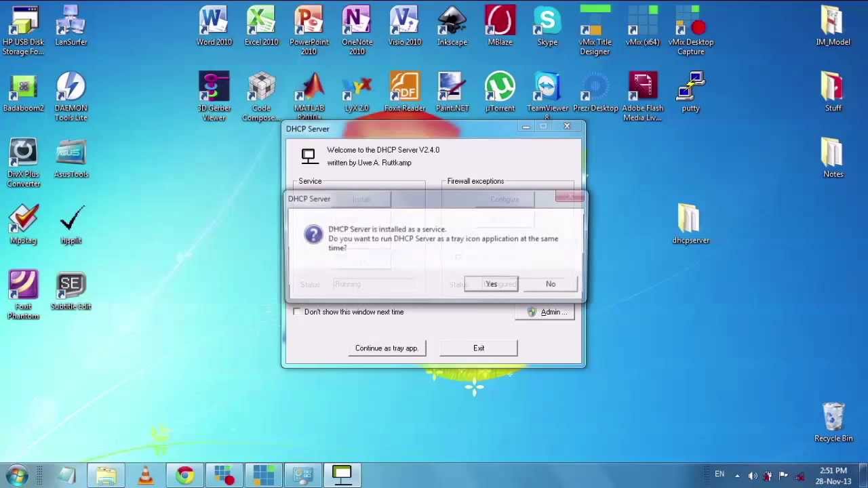Image resolution: width=868 pixels, height=488 pixels.
Task: Open the HP USB Disk Storage Format desktop icon
Action: click(24, 30)
